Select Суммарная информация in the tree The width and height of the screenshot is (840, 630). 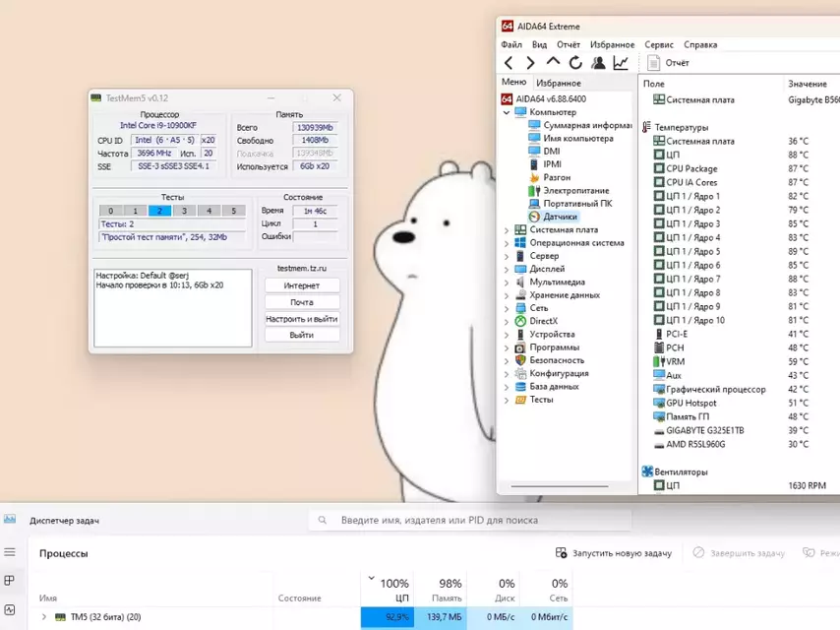pyautogui.click(x=580, y=125)
